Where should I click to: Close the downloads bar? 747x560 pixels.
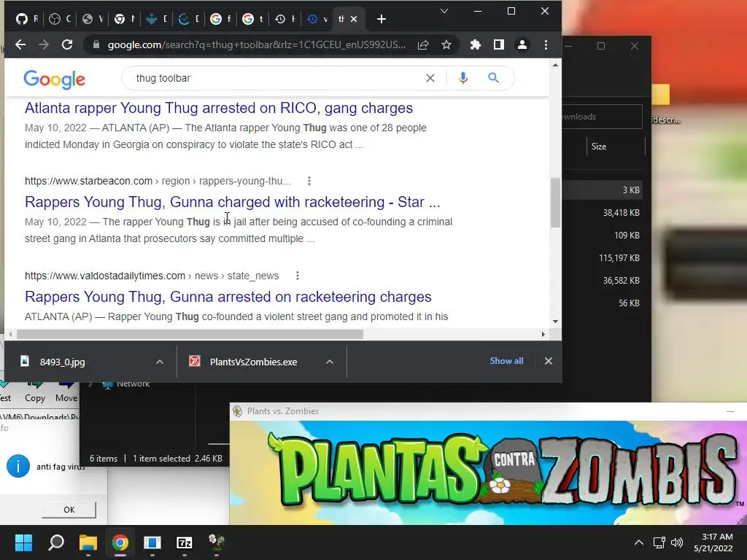click(549, 361)
